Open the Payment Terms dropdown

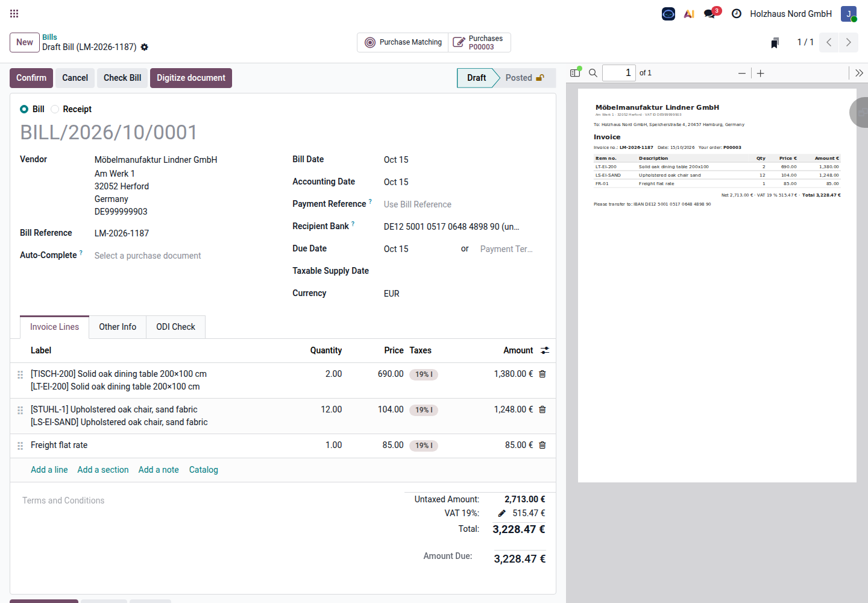(506, 249)
